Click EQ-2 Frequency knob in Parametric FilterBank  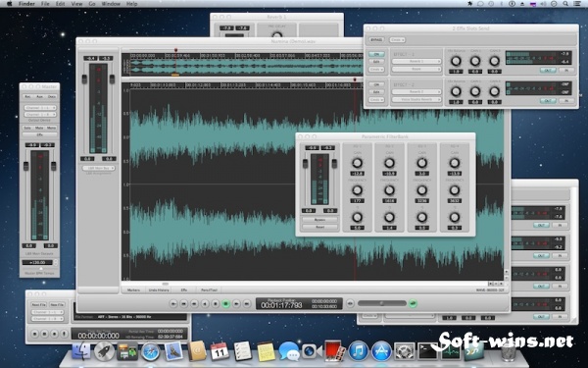(389, 190)
